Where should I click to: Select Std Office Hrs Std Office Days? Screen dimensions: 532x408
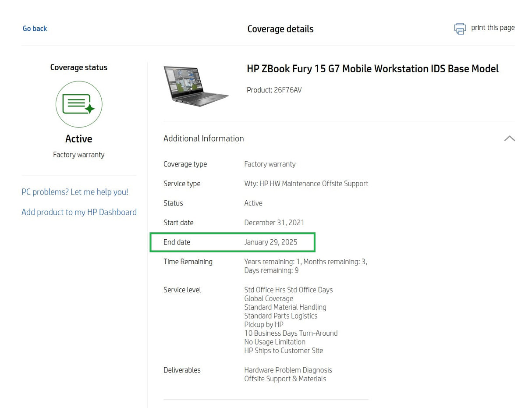(x=288, y=290)
